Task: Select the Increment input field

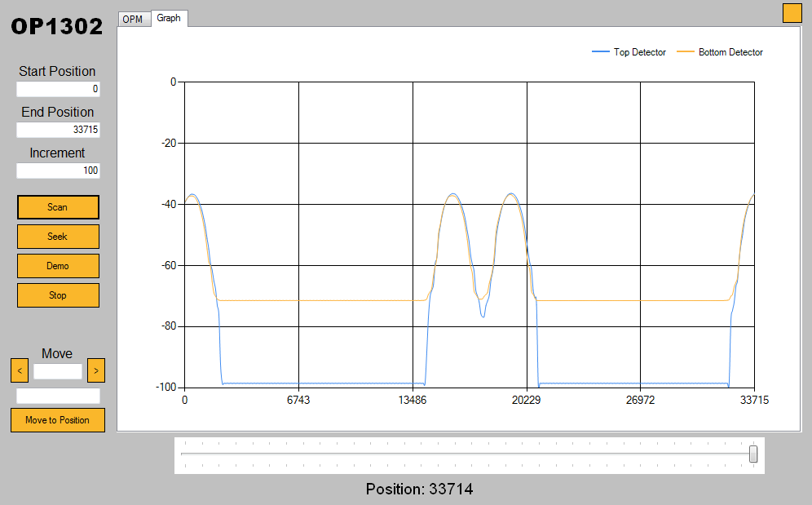Action: tap(58, 171)
